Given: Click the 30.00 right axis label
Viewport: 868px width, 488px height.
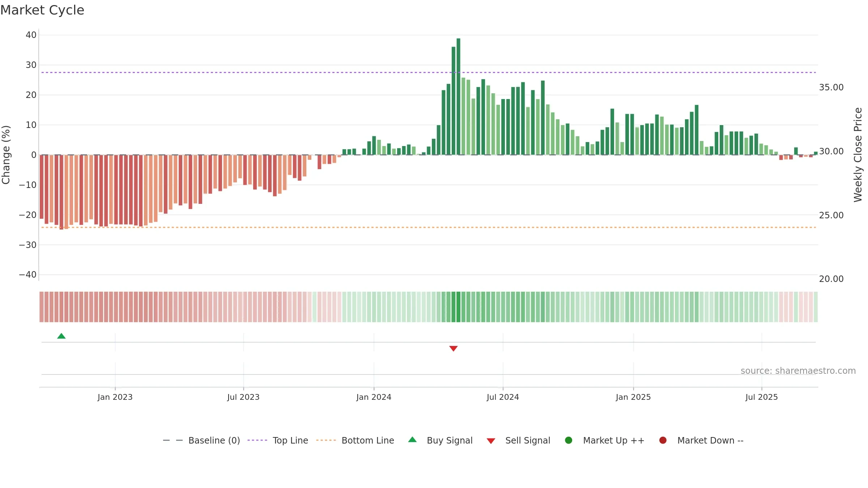Looking at the screenshot, I should click(x=831, y=151).
